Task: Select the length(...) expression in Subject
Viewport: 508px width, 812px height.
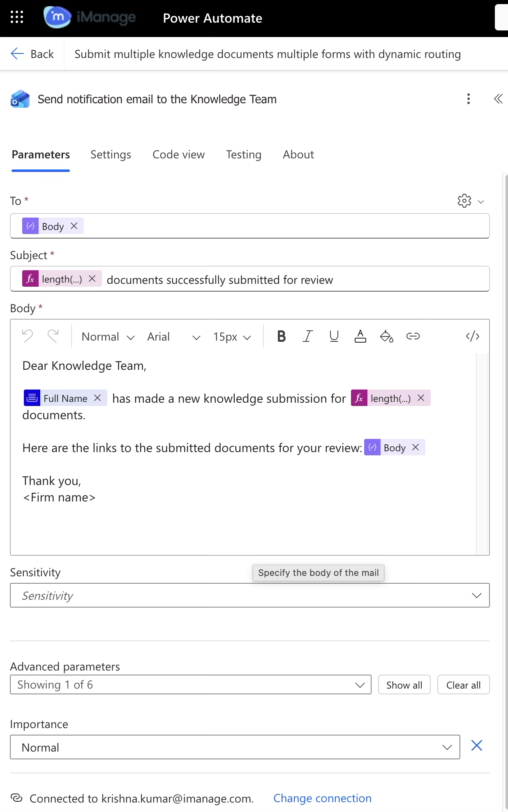Action: pos(62,279)
